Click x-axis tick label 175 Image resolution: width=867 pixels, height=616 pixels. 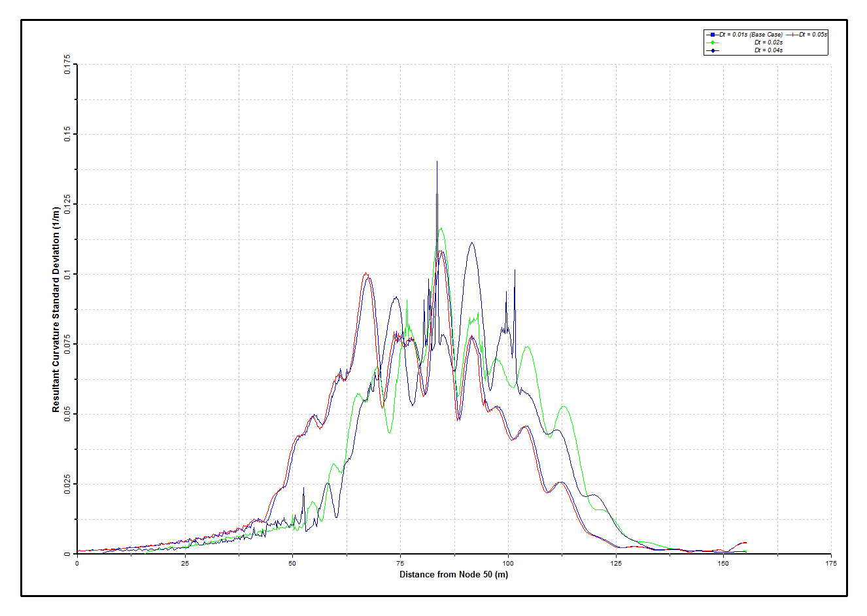tap(831, 563)
